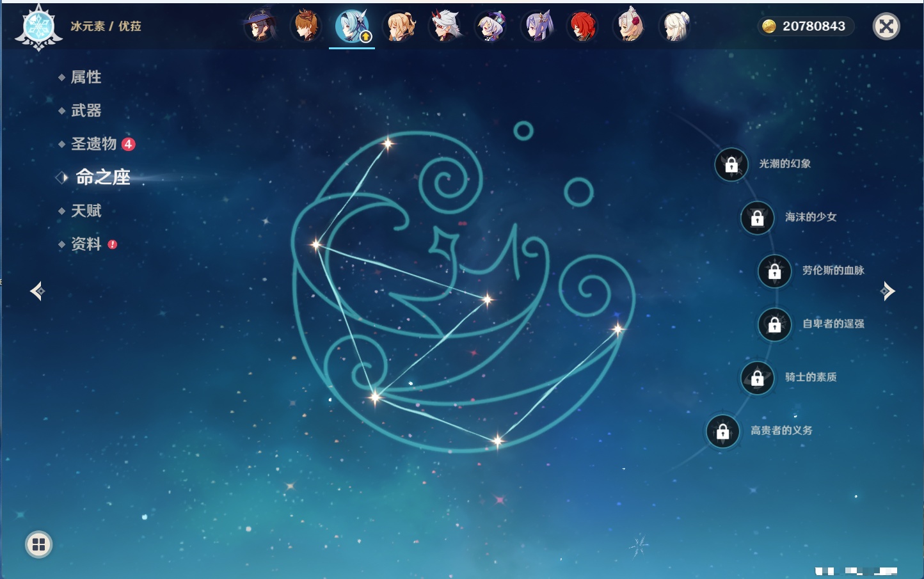Select the purple twin-tail character portrait
The width and height of the screenshot is (924, 579).
(x=537, y=26)
